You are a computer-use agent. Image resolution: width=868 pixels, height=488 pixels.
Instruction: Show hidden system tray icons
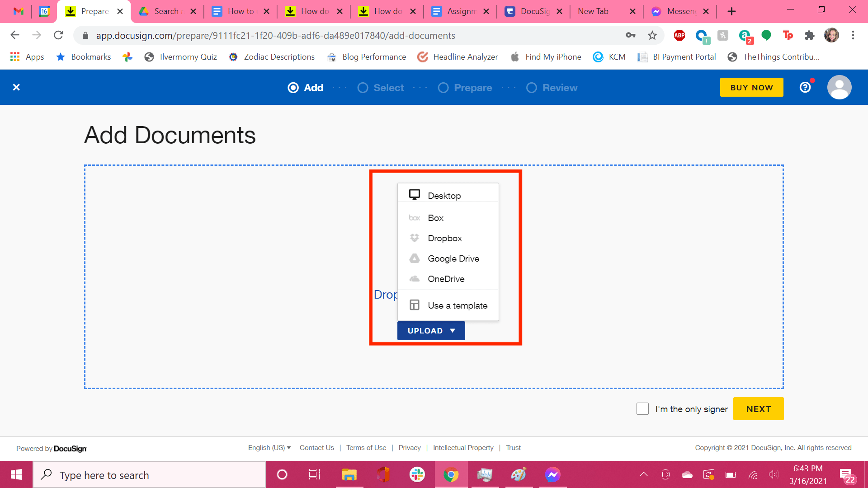[644, 474]
